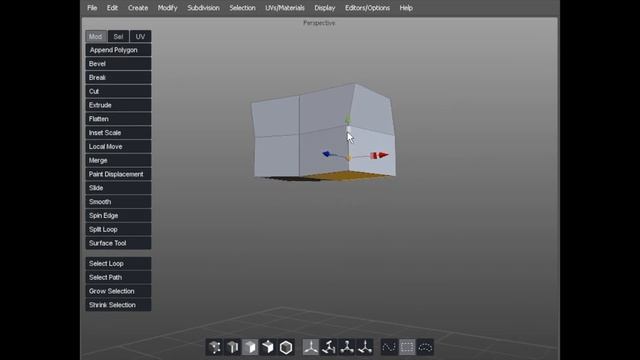This screenshot has width=640, height=360.
Task: Click the Smooth tool button
Action: pyautogui.click(x=118, y=202)
